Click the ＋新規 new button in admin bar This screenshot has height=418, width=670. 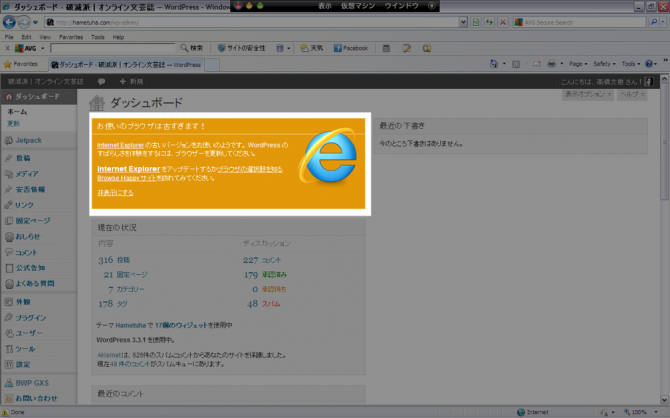click(x=131, y=81)
